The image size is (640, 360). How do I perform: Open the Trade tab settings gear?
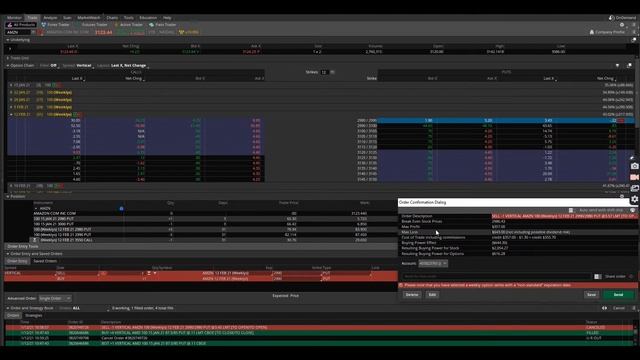click(x=622, y=24)
